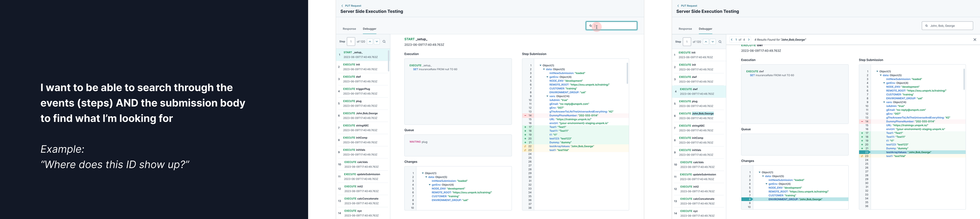980x219 pixels.
Task: Collapse data: Object(5) in right Step Submission
Action: pos(881,75)
